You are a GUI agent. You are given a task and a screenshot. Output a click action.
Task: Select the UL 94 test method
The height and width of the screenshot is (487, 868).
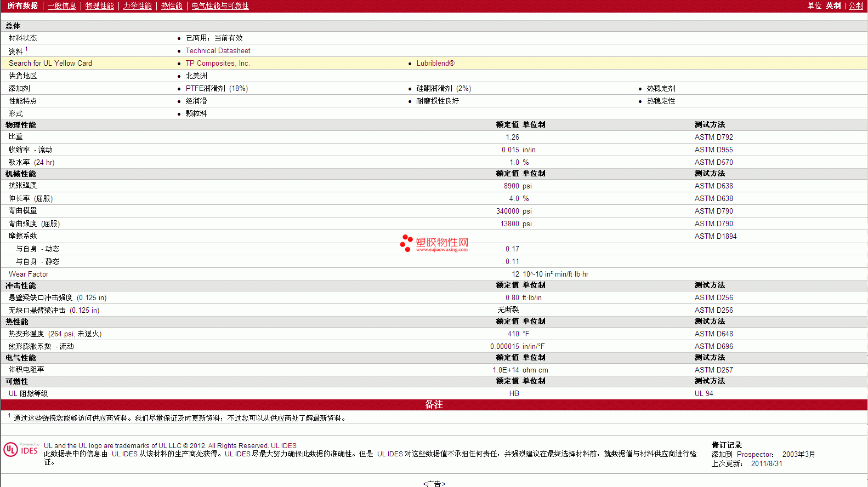(704, 394)
